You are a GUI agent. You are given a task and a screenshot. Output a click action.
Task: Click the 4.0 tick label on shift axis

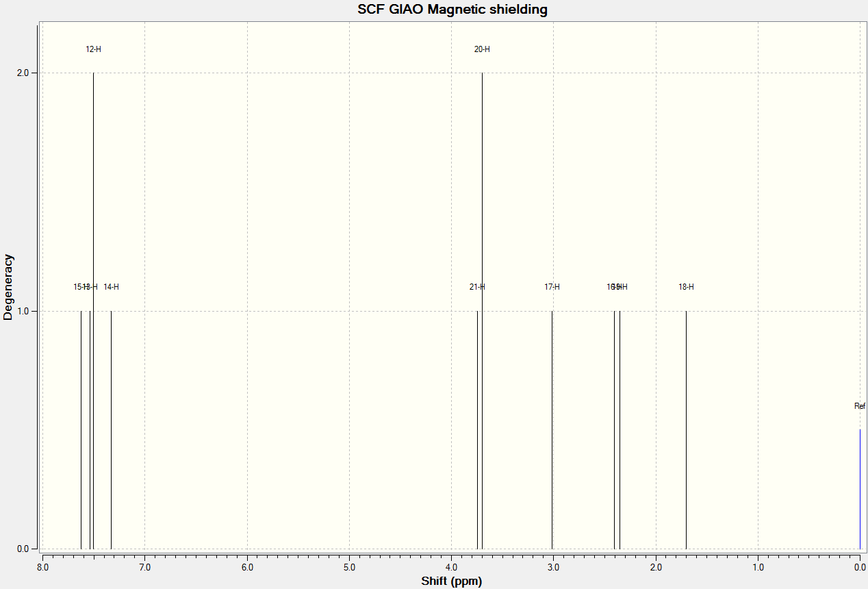(451, 568)
